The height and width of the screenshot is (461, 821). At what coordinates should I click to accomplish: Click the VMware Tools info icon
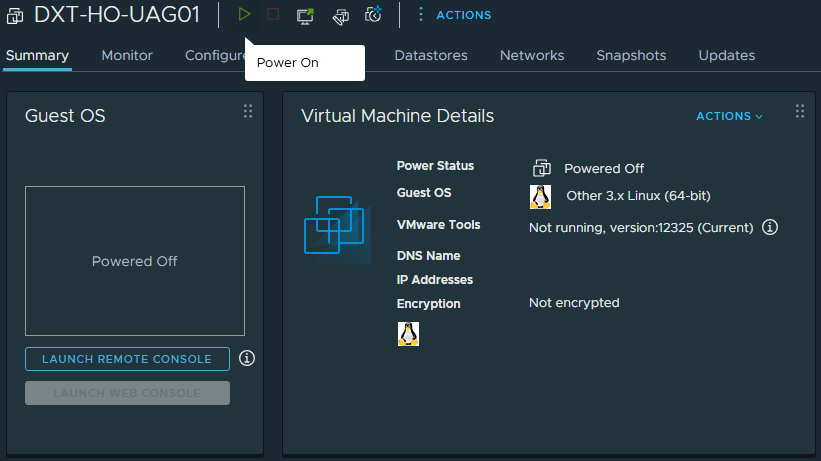pos(770,227)
